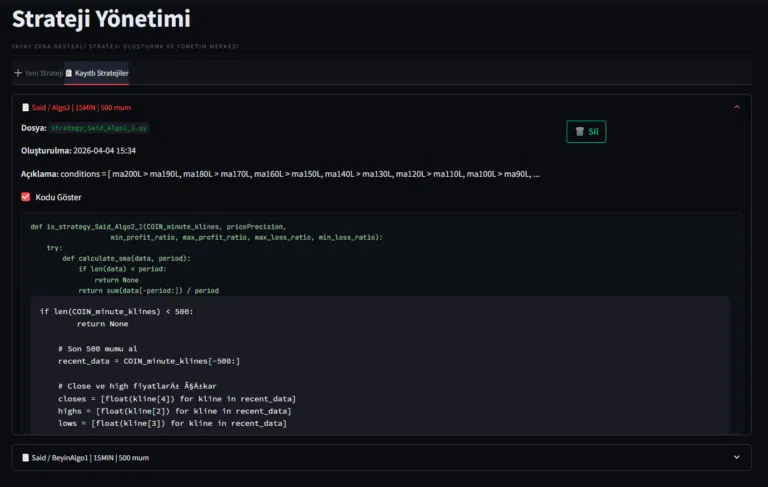Screen dimensions: 768x487
Task: Click the Oluşturulma date 2026-04-04 15:34
Action: [x=104, y=150]
